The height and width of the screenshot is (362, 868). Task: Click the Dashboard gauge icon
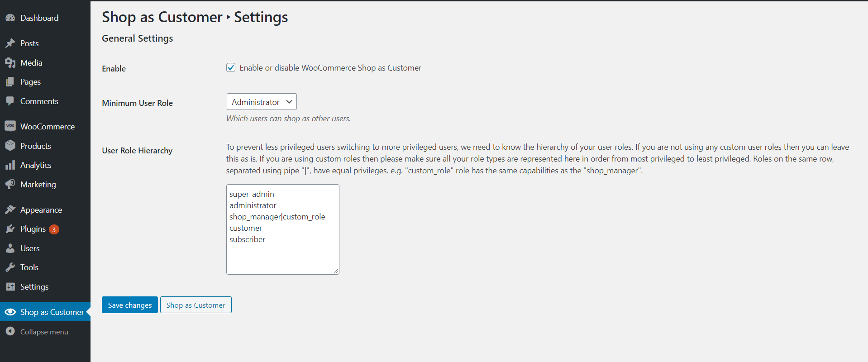pos(10,18)
